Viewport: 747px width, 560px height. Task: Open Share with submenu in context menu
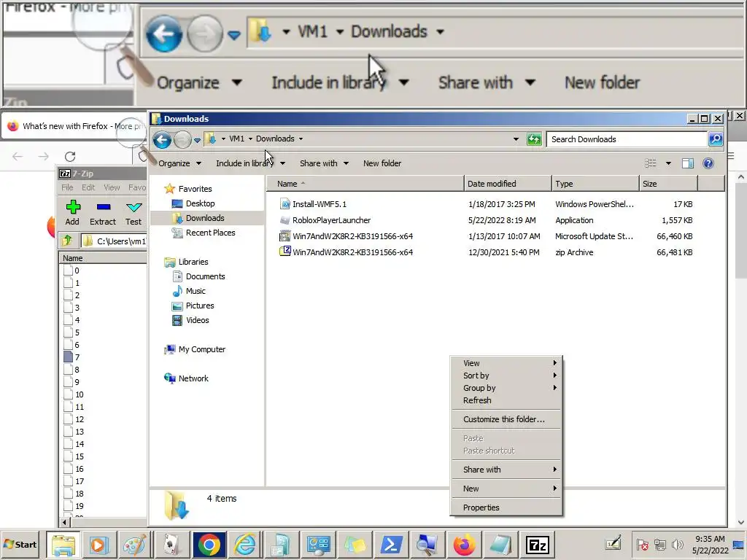point(506,470)
